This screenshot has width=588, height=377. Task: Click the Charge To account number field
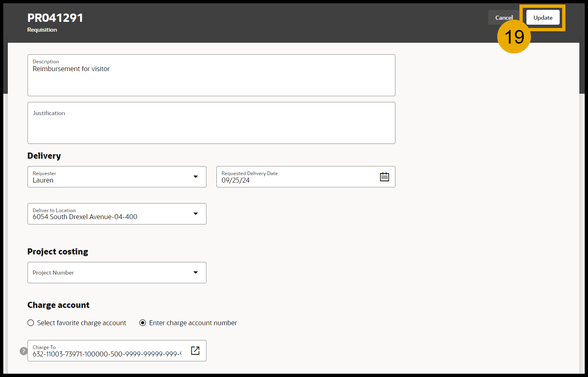(107, 354)
